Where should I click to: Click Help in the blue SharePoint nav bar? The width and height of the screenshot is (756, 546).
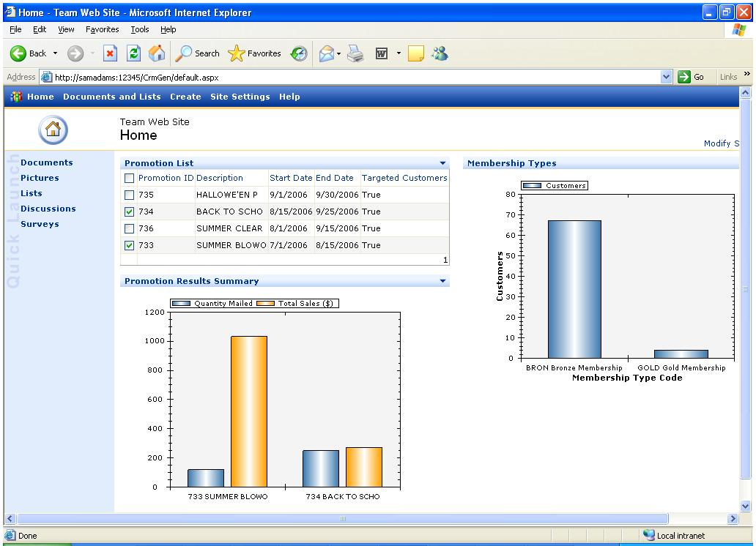coord(289,97)
